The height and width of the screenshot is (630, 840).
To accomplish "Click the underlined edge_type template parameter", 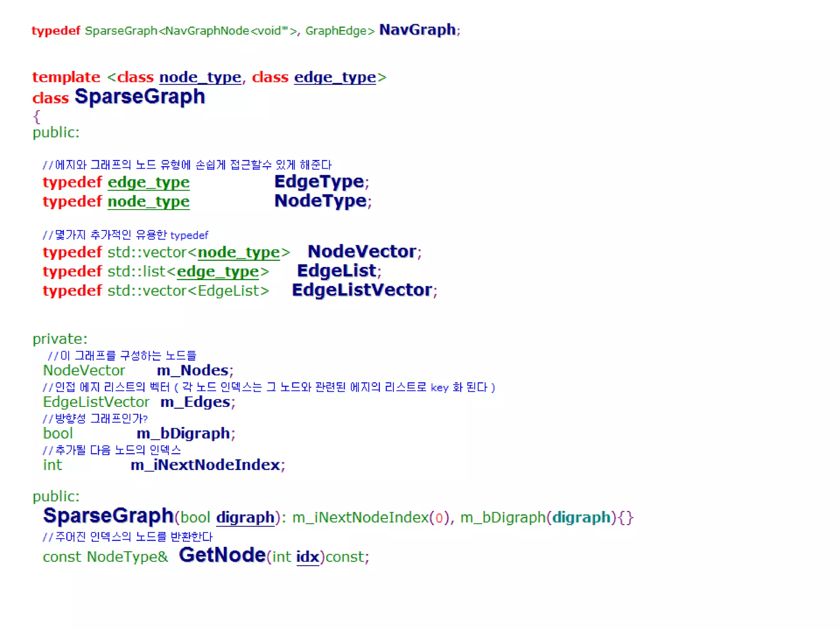I will (x=335, y=77).
